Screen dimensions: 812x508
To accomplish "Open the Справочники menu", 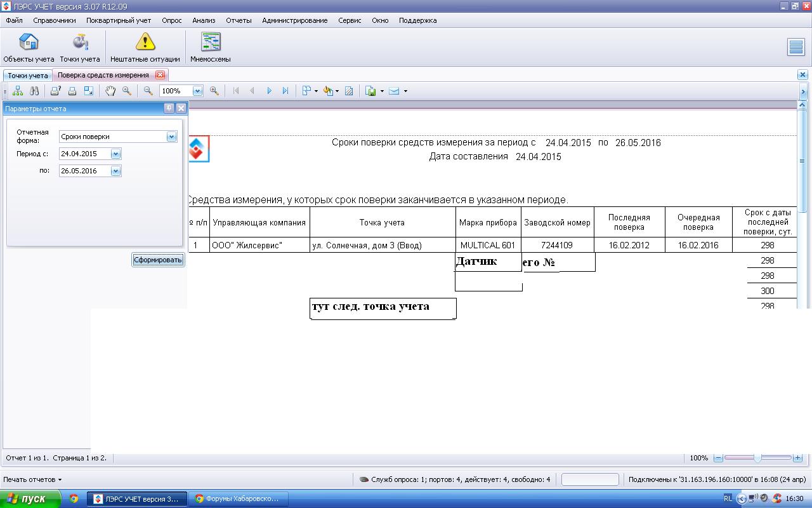I will point(55,20).
